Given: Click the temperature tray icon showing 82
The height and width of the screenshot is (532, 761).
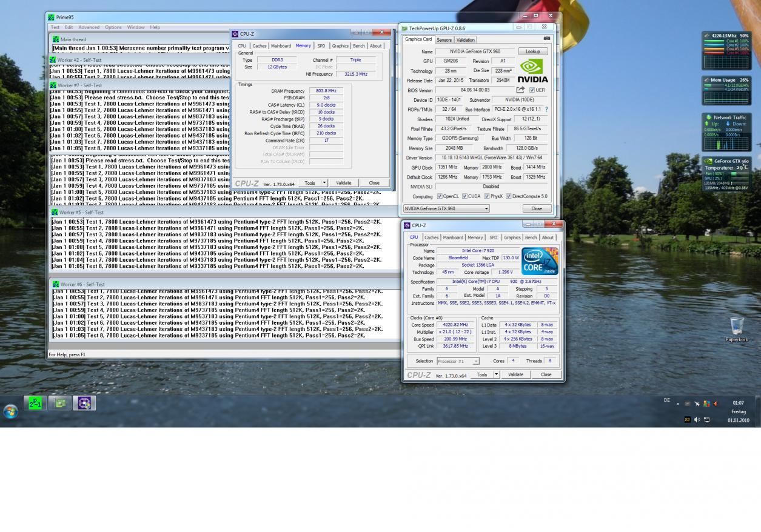Looking at the screenshot, I should [688, 420].
